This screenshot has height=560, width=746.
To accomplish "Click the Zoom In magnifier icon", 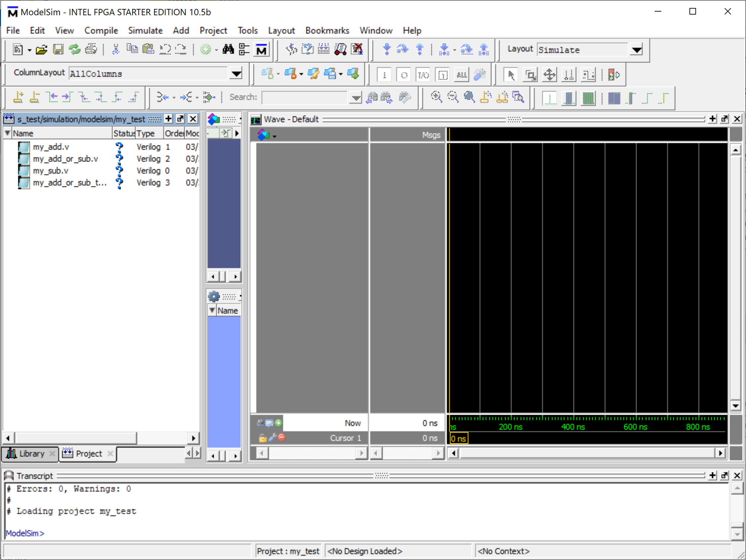I will 436,98.
